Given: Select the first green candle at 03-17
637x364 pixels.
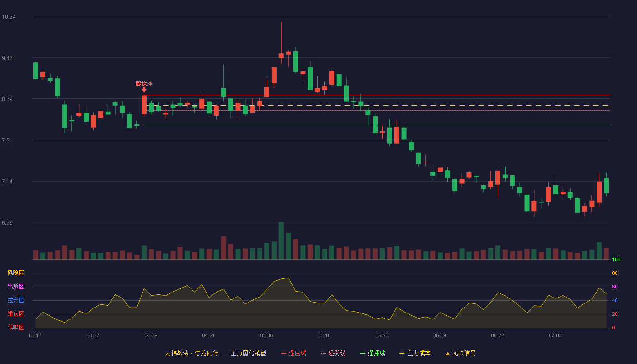Looking at the screenshot, I should (x=35, y=71).
